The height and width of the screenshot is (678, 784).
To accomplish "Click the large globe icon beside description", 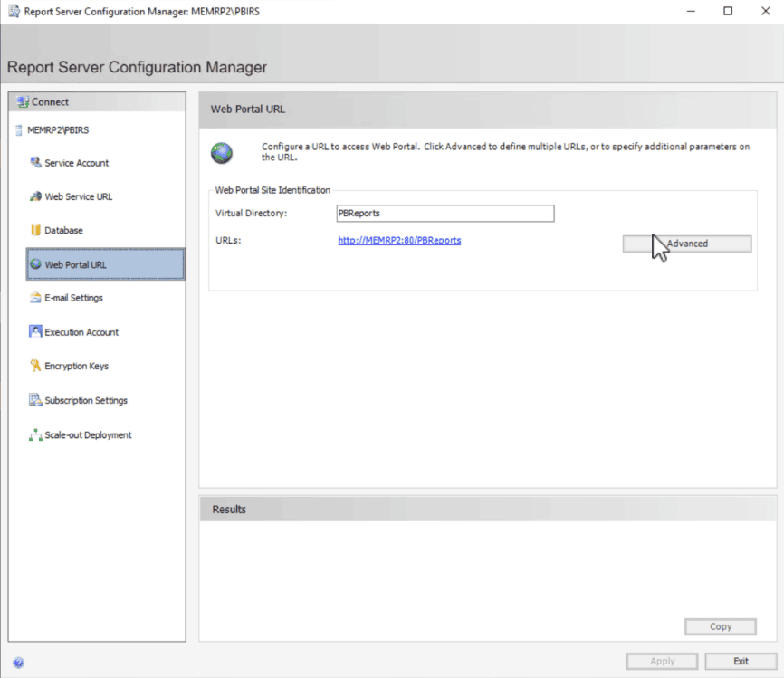I will 222,153.
